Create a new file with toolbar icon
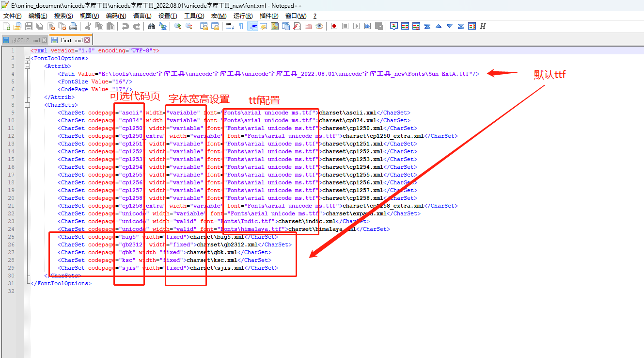The height and width of the screenshot is (358, 644). [6, 26]
